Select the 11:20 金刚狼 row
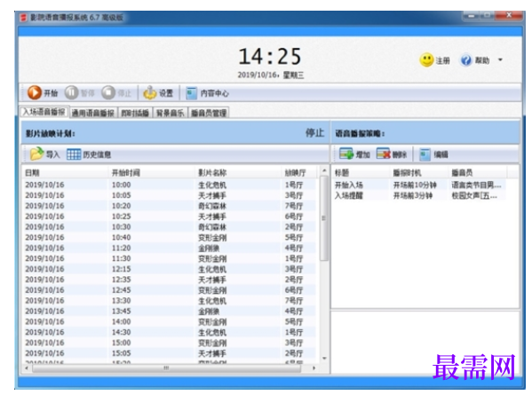 coord(170,248)
